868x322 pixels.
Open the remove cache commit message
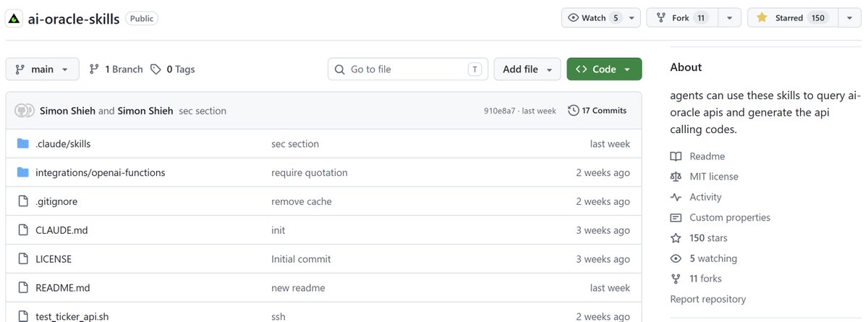[x=302, y=202]
